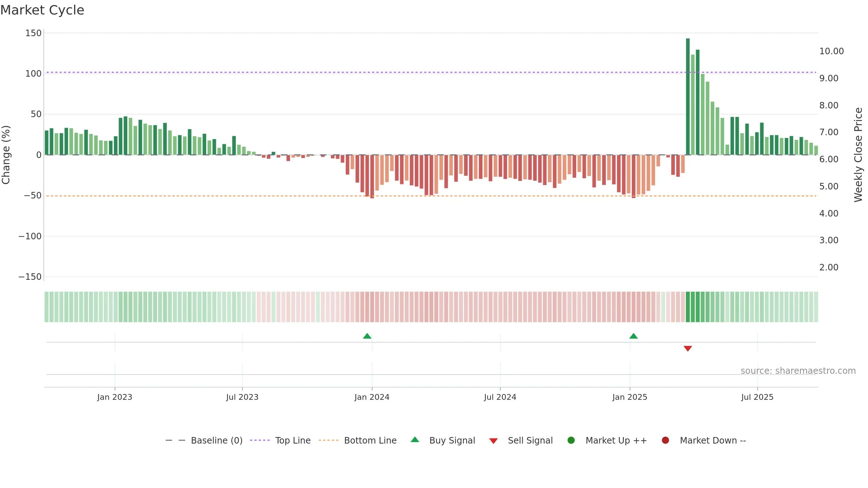
Task: Click the Buy Signal legend triangle icon
Action: (415, 440)
